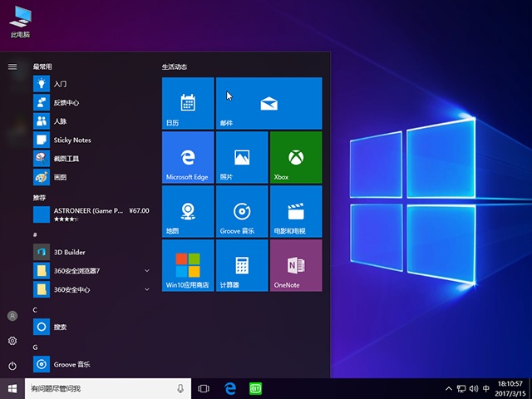Viewport: 532px width, 399px height.
Task: Open the suggested ASTRONEER app listing
Action: click(91, 214)
